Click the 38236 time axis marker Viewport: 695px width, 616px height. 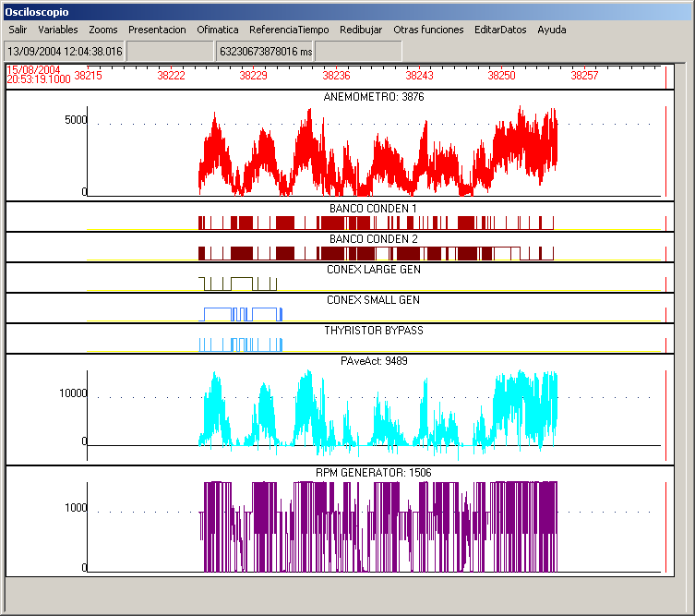336,76
